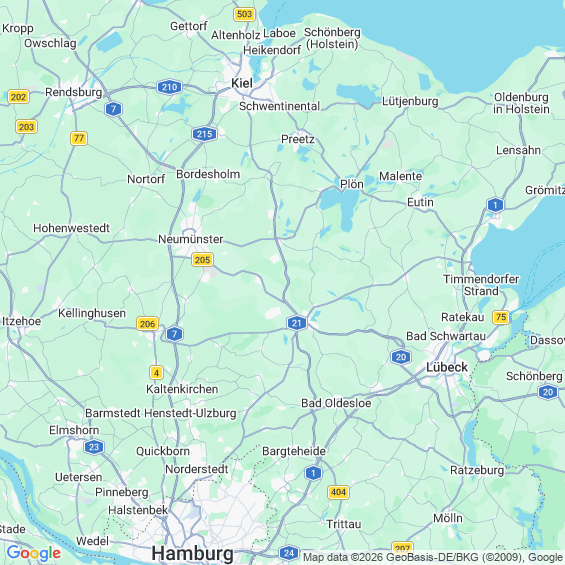Click the yellow 77 road shield
565x565 pixels.
tap(79, 138)
